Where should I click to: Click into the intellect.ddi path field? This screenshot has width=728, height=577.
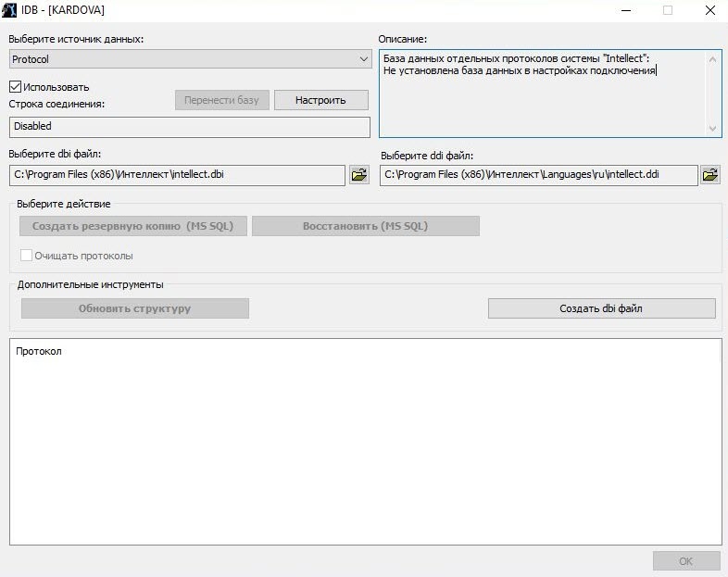538,175
